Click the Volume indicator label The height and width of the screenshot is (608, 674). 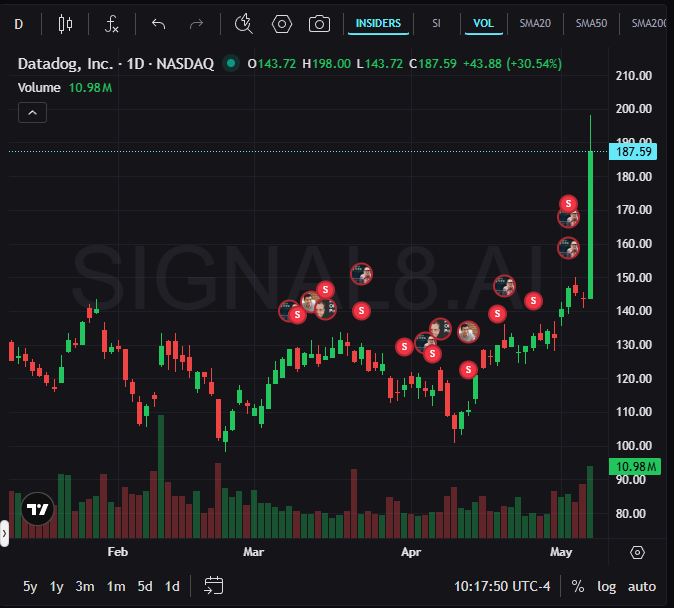tap(39, 88)
